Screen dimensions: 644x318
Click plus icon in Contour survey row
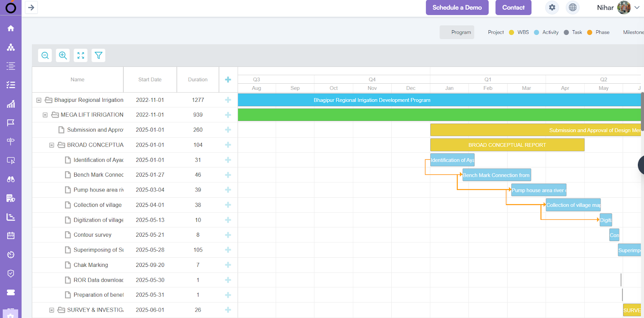coord(228,235)
